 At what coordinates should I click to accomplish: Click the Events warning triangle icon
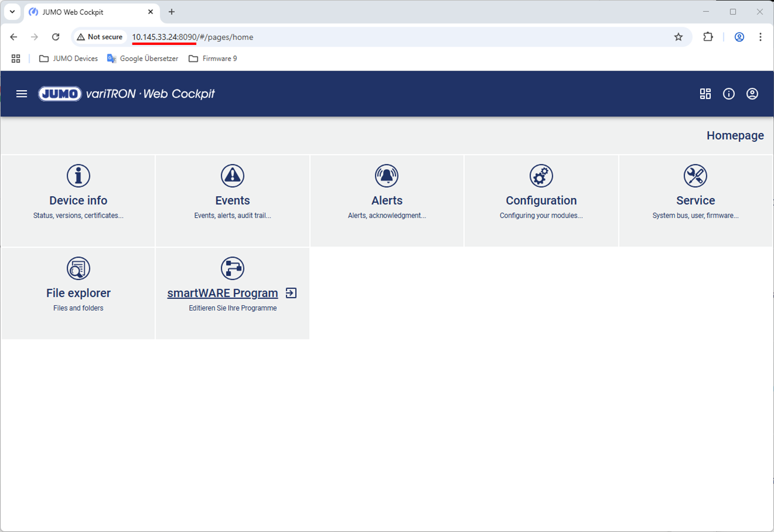[232, 176]
